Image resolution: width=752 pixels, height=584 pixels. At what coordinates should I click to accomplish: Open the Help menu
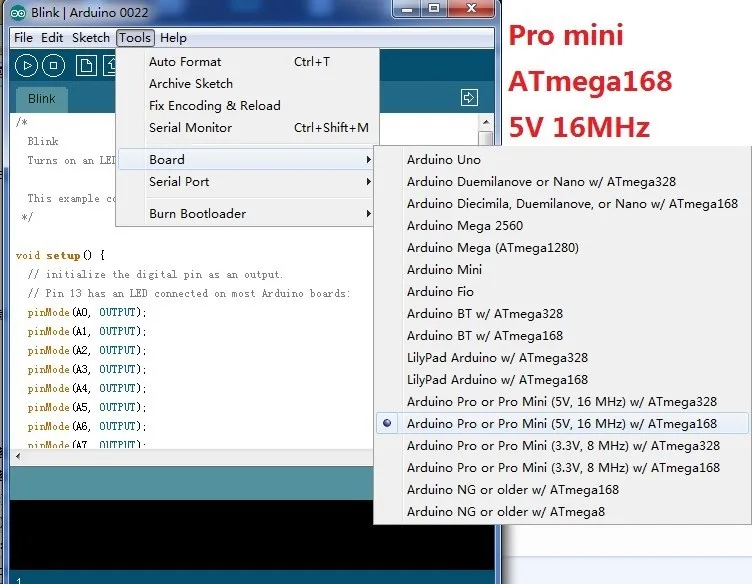pyautogui.click(x=173, y=38)
